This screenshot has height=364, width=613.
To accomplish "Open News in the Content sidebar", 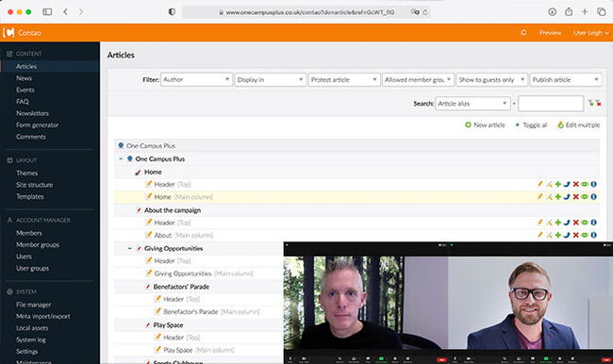I will [x=24, y=78].
